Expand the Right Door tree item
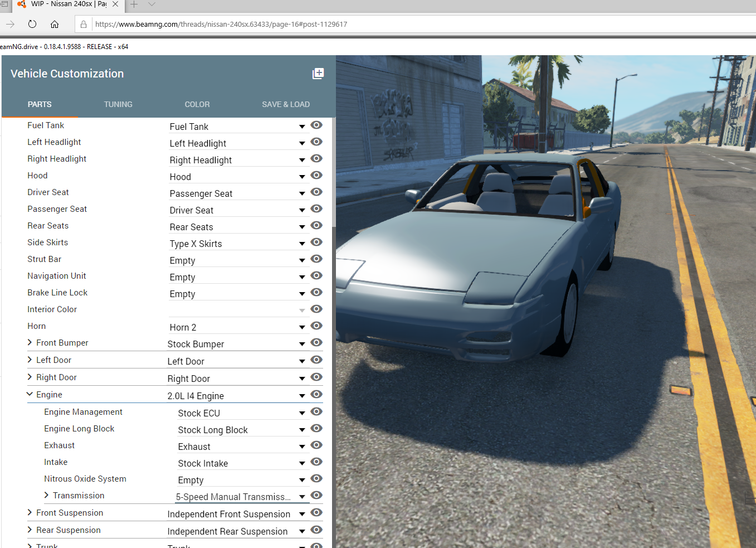This screenshot has width=756, height=548. tap(30, 377)
